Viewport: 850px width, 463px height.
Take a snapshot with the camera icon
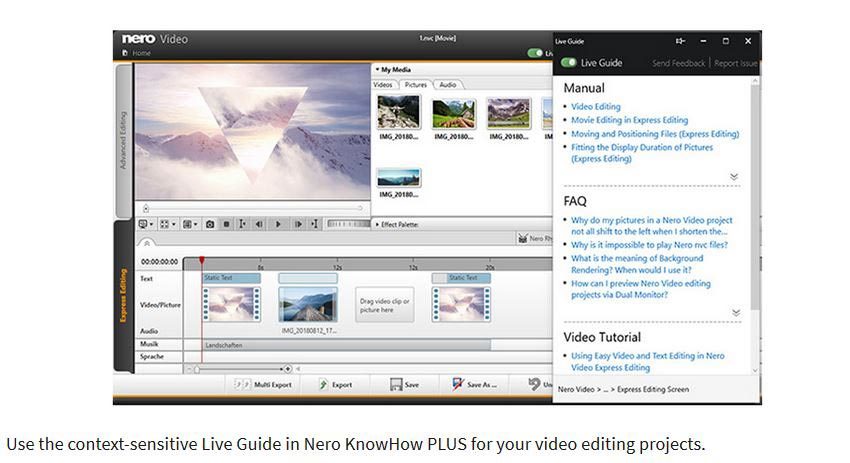point(210,224)
